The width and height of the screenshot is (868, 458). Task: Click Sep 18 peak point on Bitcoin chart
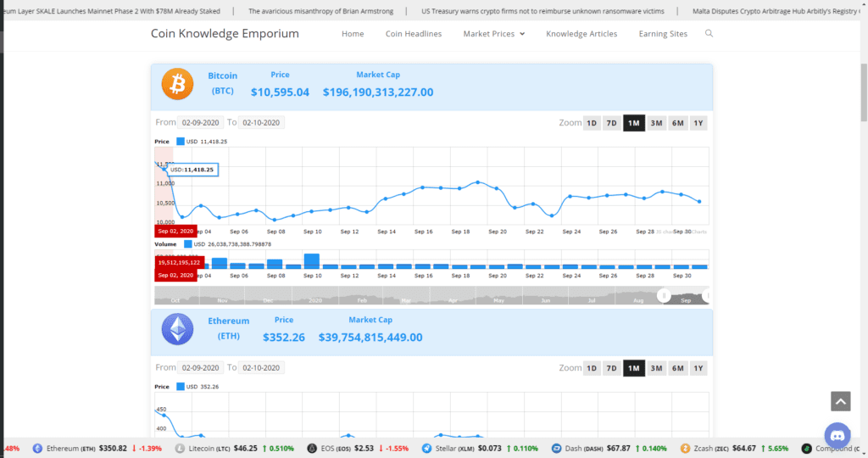coord(478,182)
